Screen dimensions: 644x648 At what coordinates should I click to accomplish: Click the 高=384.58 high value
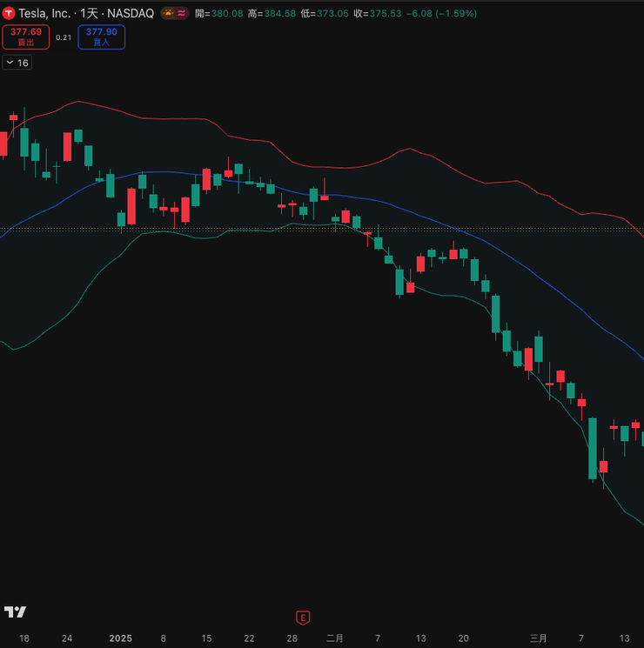272,14
